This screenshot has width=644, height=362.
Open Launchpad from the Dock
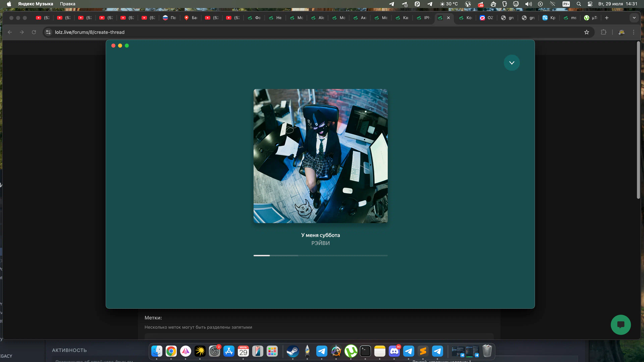[x=272, y=351]
